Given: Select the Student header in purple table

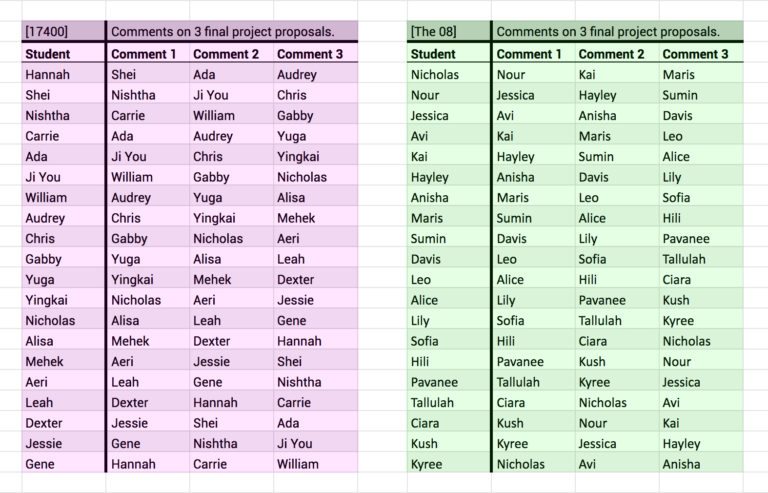Looking at the screenshot, I should 64,54.
